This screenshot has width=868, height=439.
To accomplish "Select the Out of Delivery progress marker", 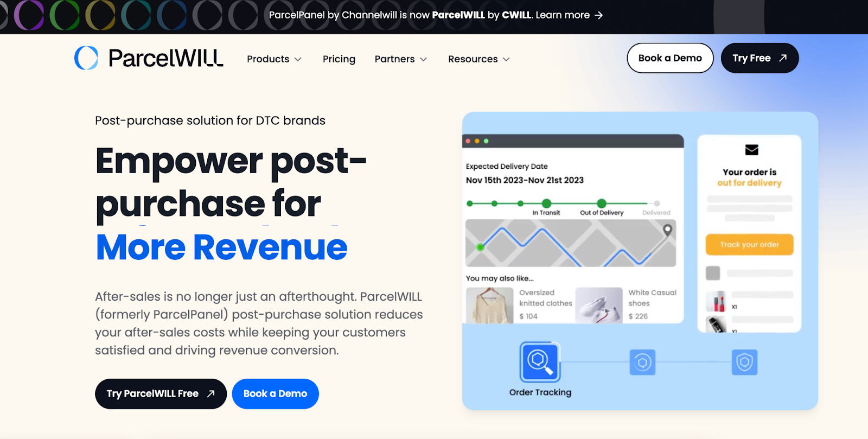I will pos(602,203).
